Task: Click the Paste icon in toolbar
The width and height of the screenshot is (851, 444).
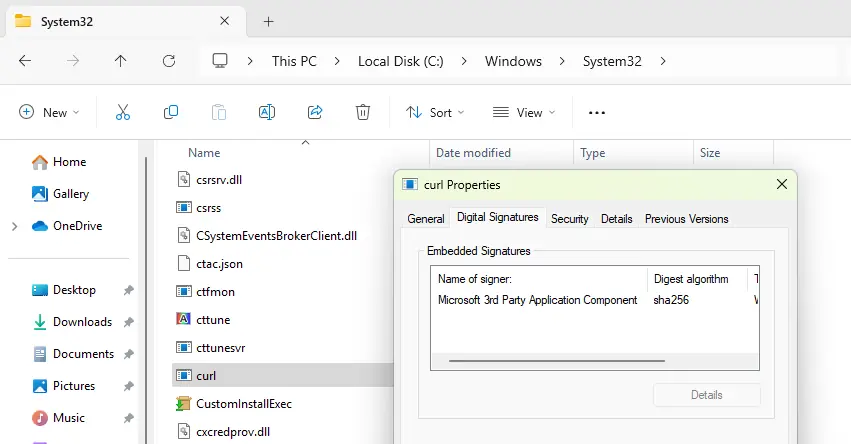Action: coord(219,112)
